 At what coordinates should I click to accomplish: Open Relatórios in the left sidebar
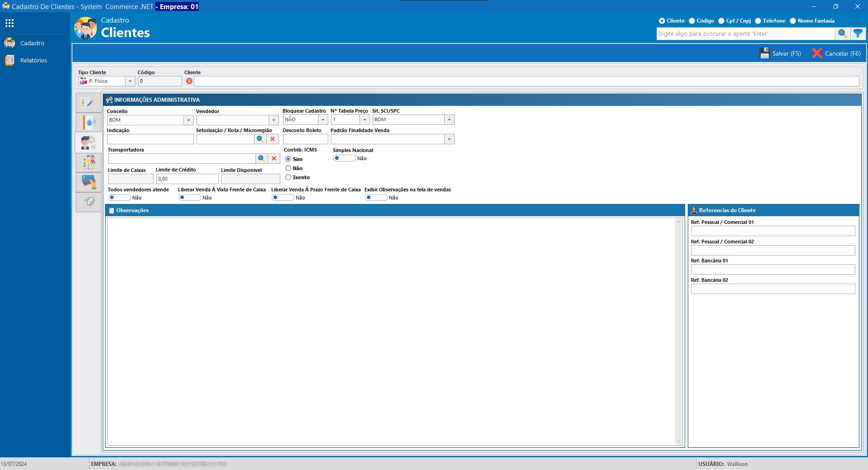coord(34,60)
